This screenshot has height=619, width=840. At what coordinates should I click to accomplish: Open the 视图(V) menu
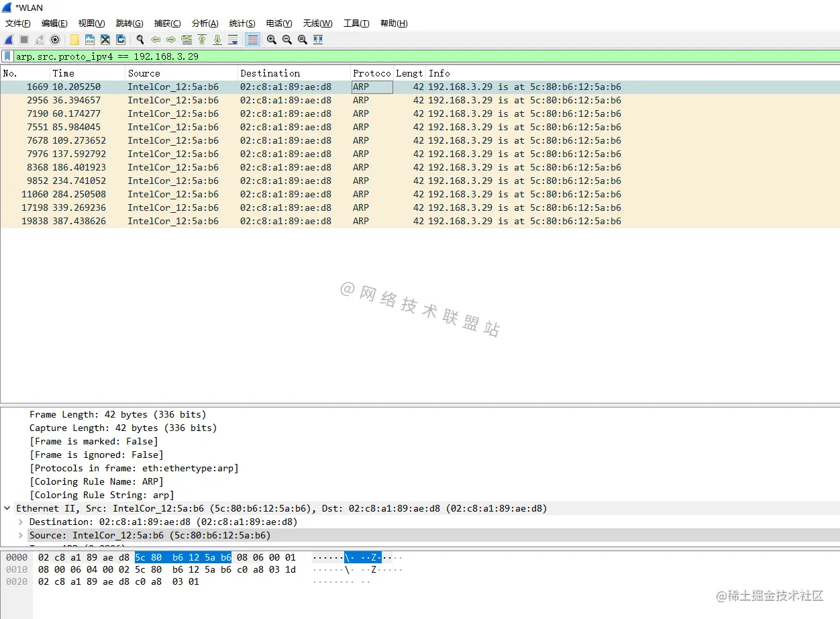coord(91,23)
